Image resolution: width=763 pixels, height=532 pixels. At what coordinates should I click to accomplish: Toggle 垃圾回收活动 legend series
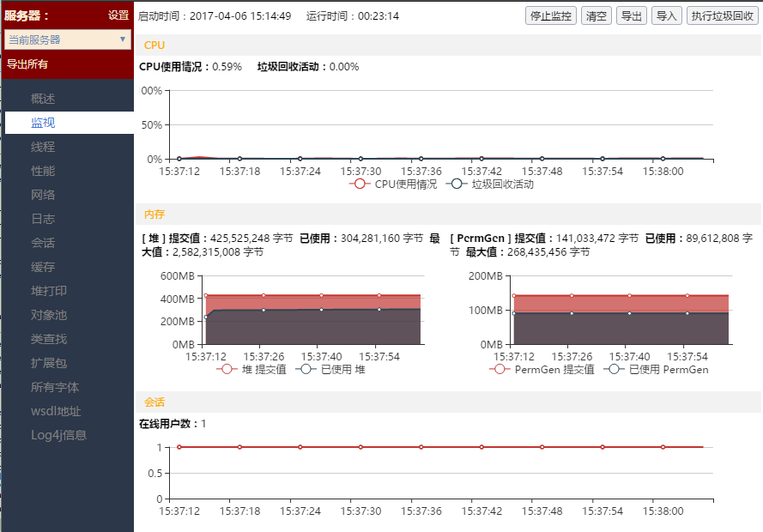pyautogui.click(x=492, y=184)
